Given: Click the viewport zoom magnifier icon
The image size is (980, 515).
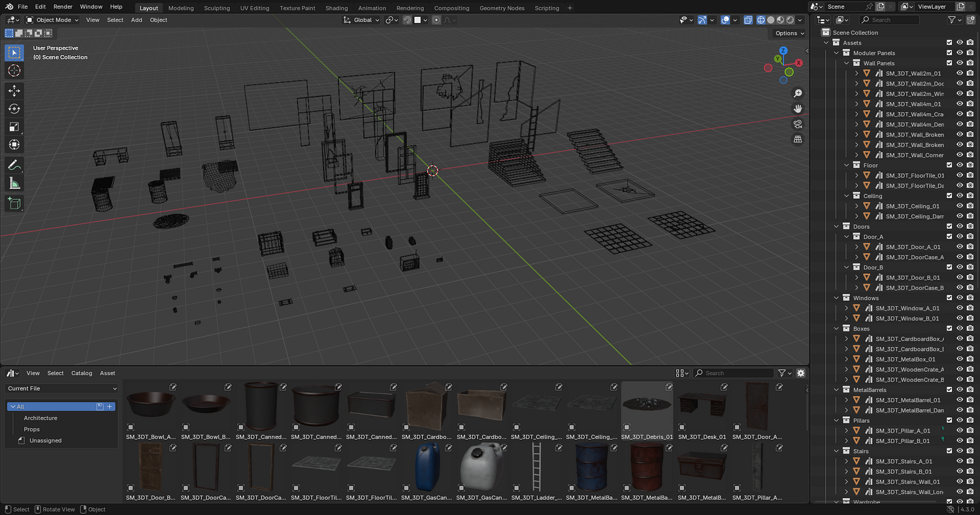Looking at the screenshot, I should [x=798, y=93].
